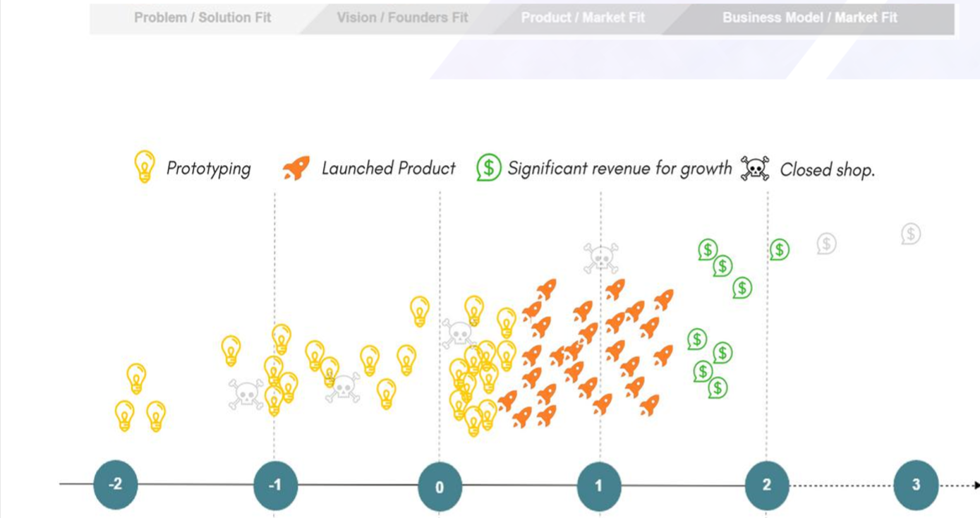Click the Launched Product rocket legend icon
The image size is (980, 518).
[x=296, y=168]
